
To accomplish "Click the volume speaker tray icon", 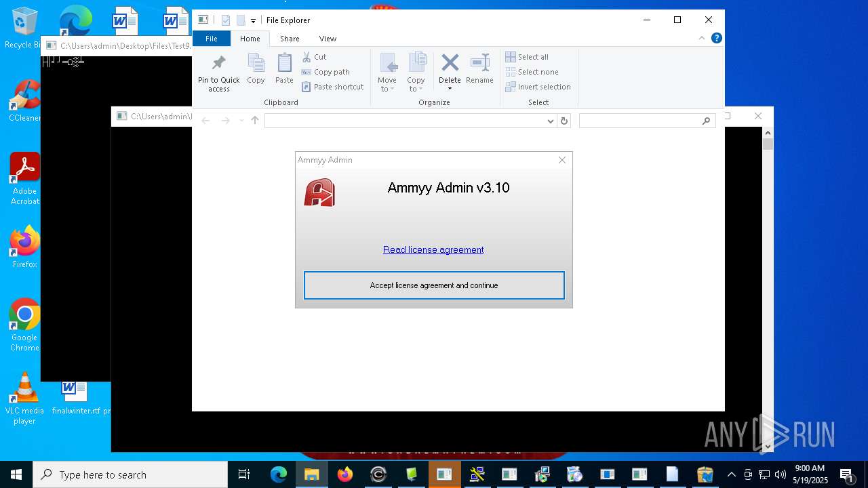I will pos(781,474).
